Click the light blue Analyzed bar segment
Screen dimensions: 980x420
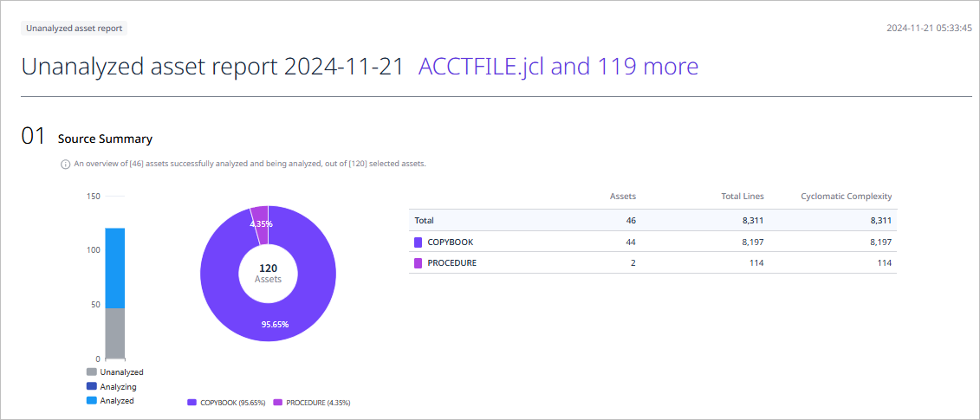pos(115,268)
